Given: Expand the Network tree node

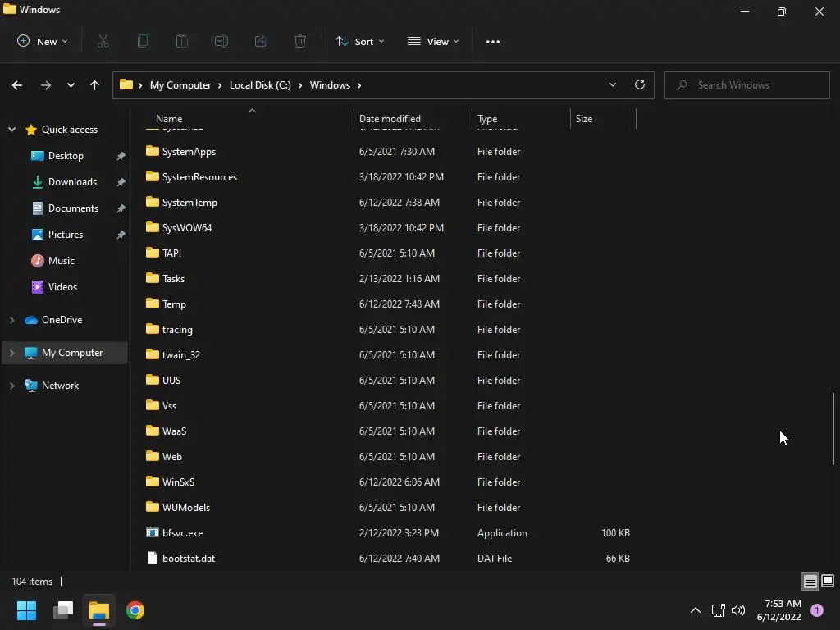Looking at the screenshot, I should point(11,386).
